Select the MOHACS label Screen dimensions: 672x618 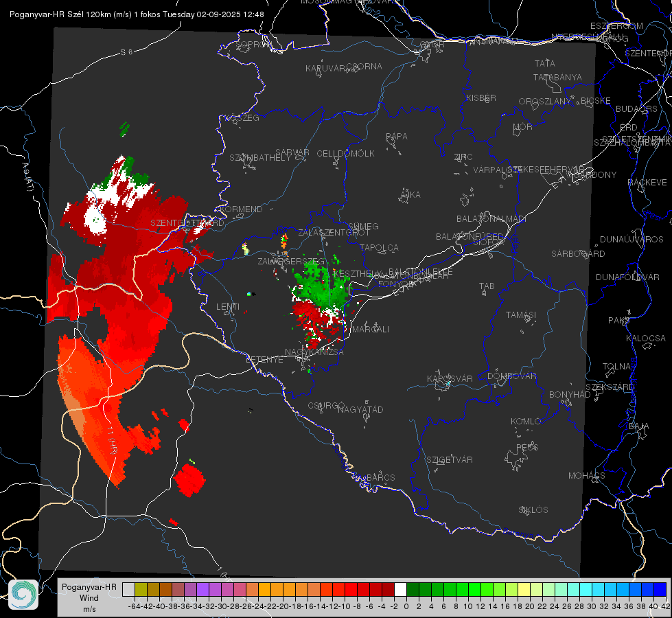point(587,476)
